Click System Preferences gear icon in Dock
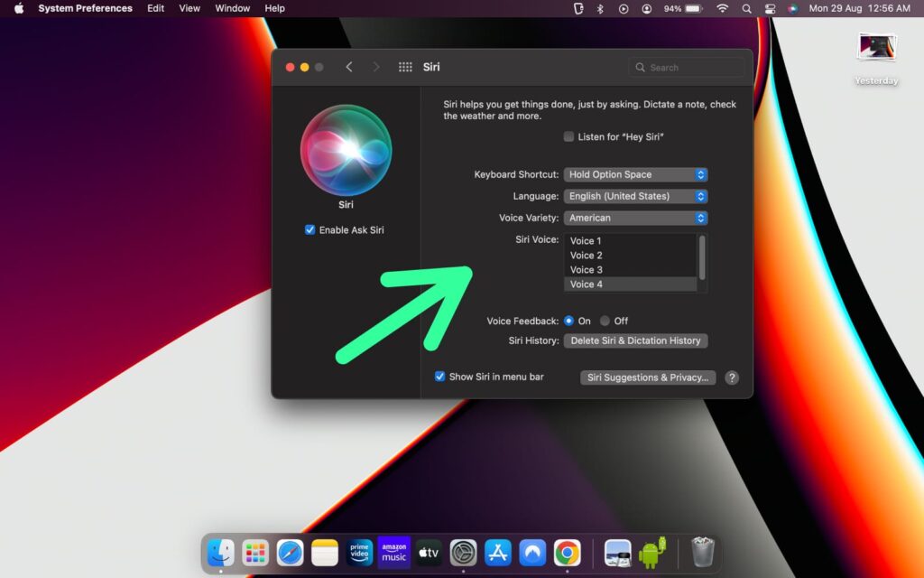The width and height of the screenshot is (924, 578). pos(463,553)
